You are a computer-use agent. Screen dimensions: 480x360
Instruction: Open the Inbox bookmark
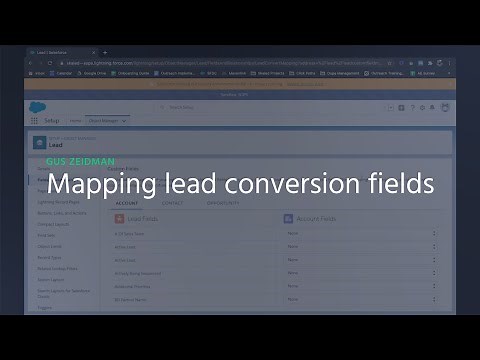(x=37, y=73)
